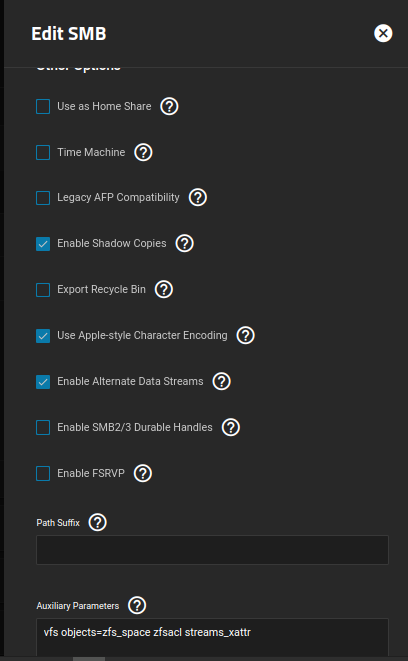Click help icon for Alternate Data Streams
Viewport: 408px width, 661px height.
pyautogui.click(x=221, y=381)
